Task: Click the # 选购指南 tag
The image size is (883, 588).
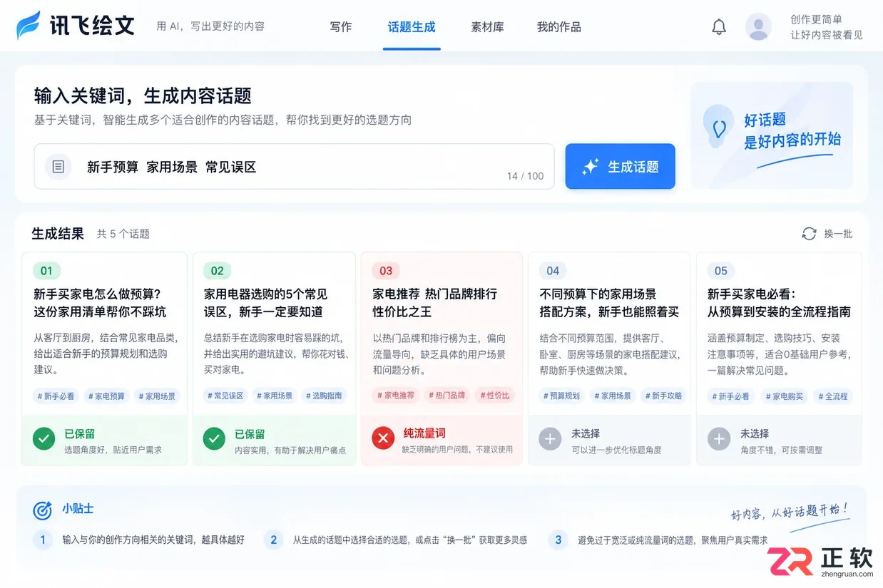Action: point(325,396)
